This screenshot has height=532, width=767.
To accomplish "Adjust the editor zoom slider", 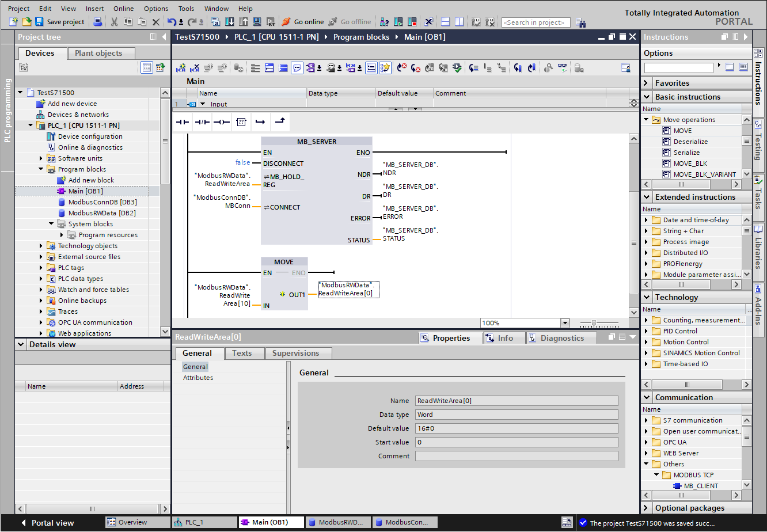I will [x=594, y=323].
